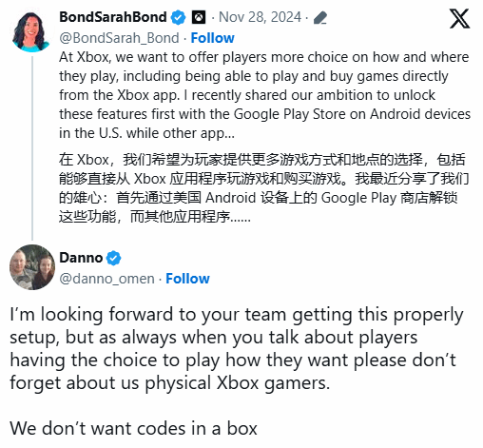The width and height of the screenshot is (483, 448).
Task: Click the edited pencil icon
Action: (320, 18)
